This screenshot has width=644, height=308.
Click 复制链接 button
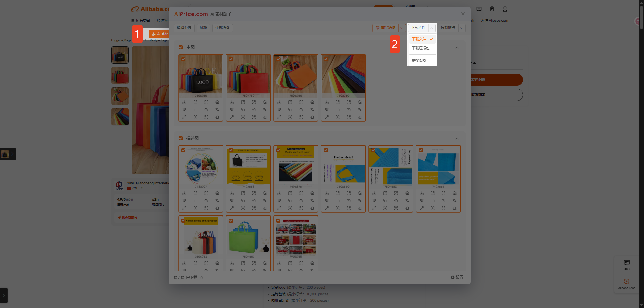pyautogui.click(x=448, y=28)
